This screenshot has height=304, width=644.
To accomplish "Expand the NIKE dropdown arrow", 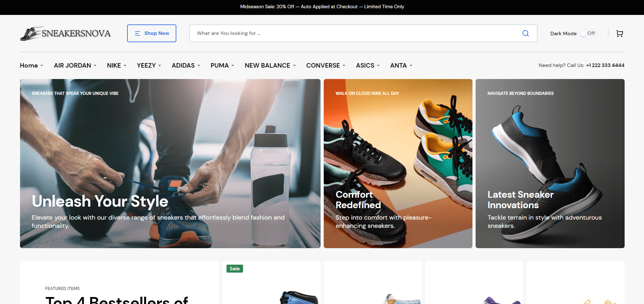I will point(125,66).
